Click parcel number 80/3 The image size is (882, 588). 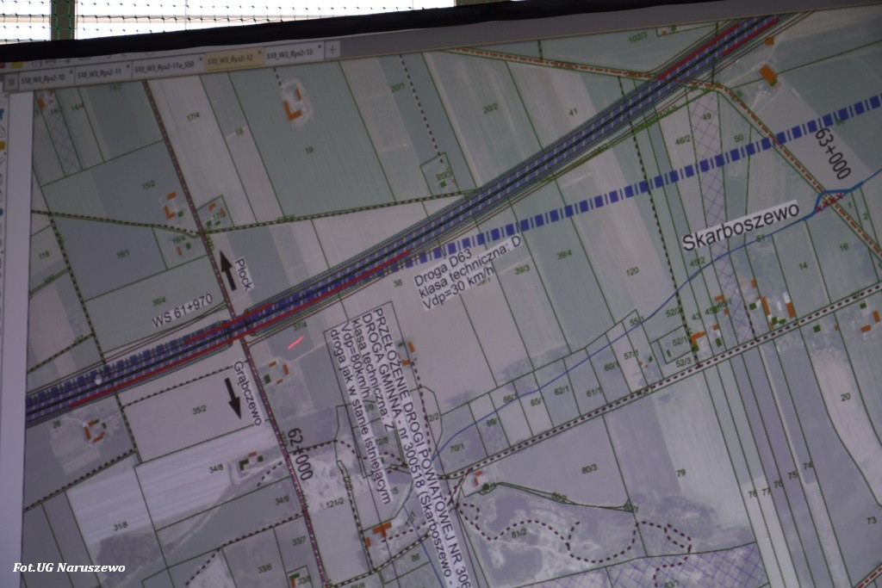tap(589, 469)
